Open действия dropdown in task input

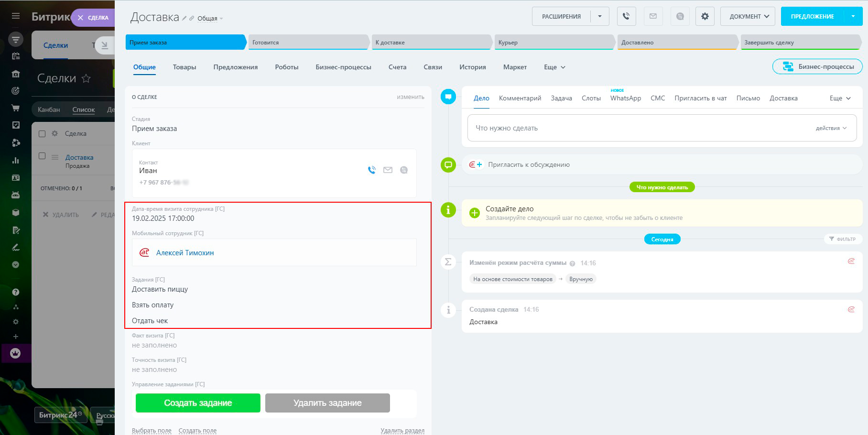[831, 128]
